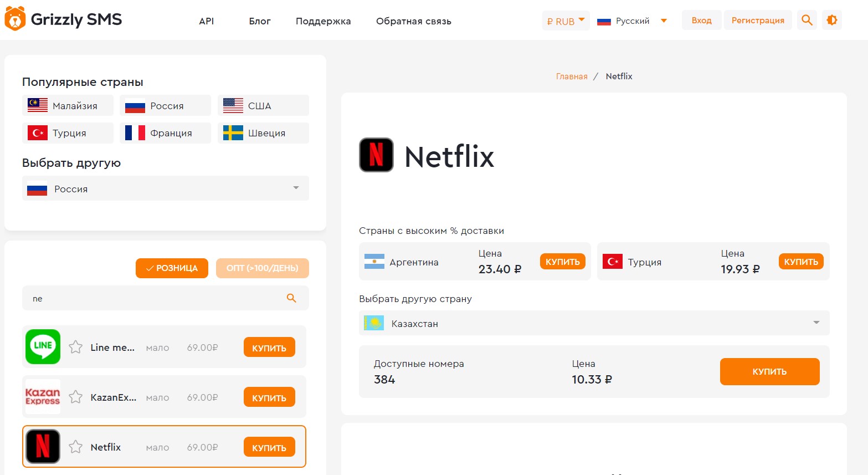Image resolution: width=868 pixels, height=475 pixels.
Task: Expand the Казахстан country dropdown
Action: click(594, 323)
